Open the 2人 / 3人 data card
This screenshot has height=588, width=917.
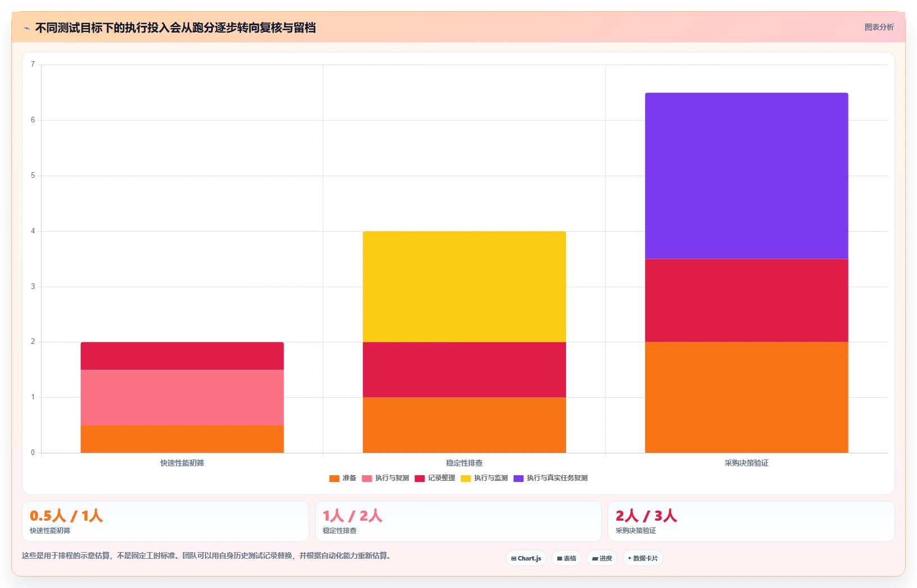(x=751, y=521)
